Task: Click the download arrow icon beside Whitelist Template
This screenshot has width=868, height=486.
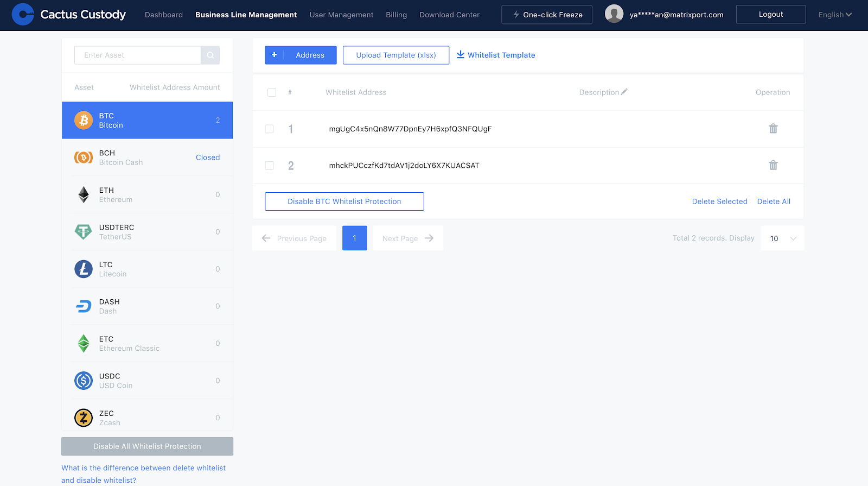Action: tap(461, 54)
